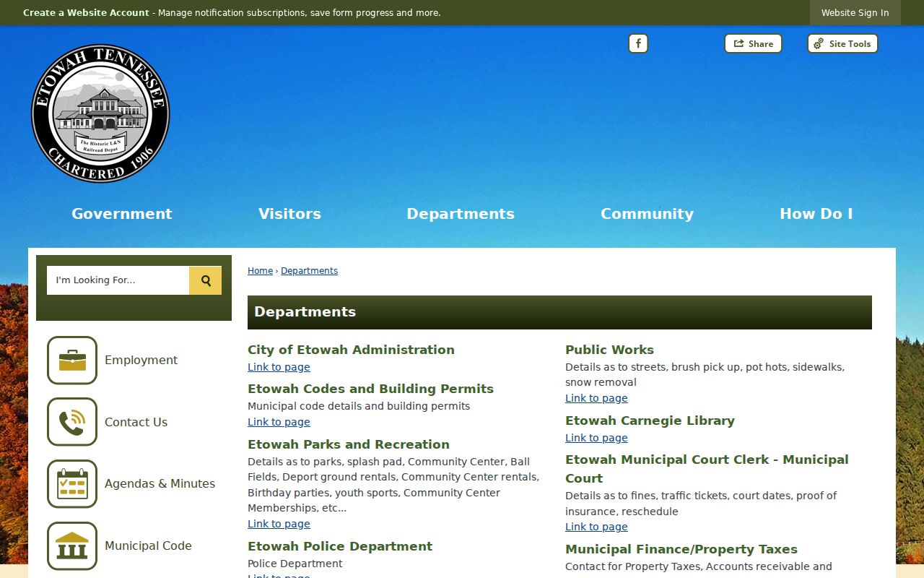Open the Employment briefcase icon
The image size is (924, 578).
click(x=72, y=360)
